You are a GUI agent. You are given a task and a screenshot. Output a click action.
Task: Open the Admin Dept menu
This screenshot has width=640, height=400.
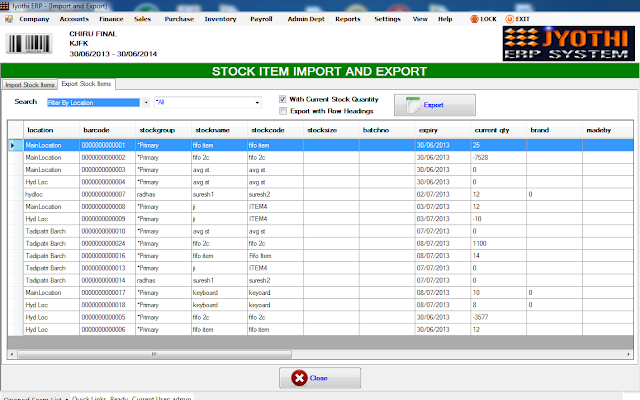pyautogui.click(x=306, y=19)
